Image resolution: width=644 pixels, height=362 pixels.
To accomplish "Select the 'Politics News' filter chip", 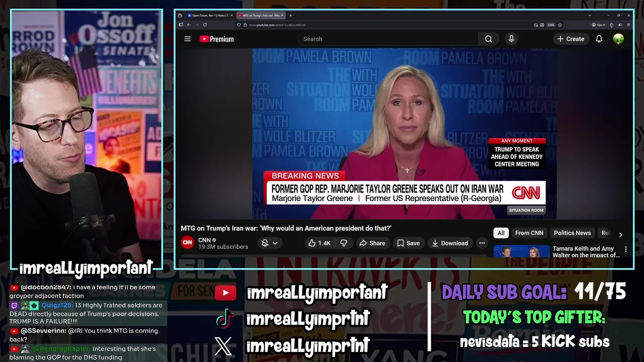I will [572, 233].
